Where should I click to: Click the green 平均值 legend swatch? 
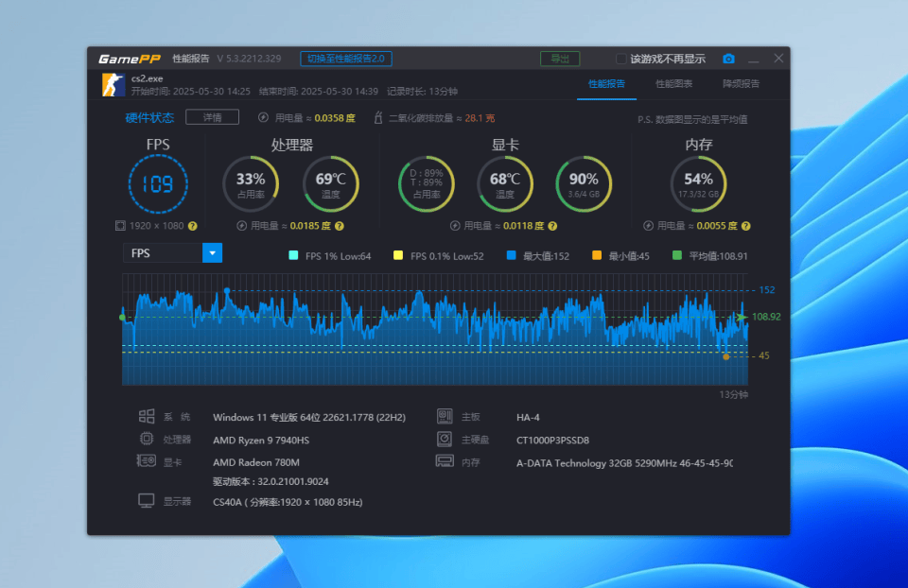coord(676,255)
